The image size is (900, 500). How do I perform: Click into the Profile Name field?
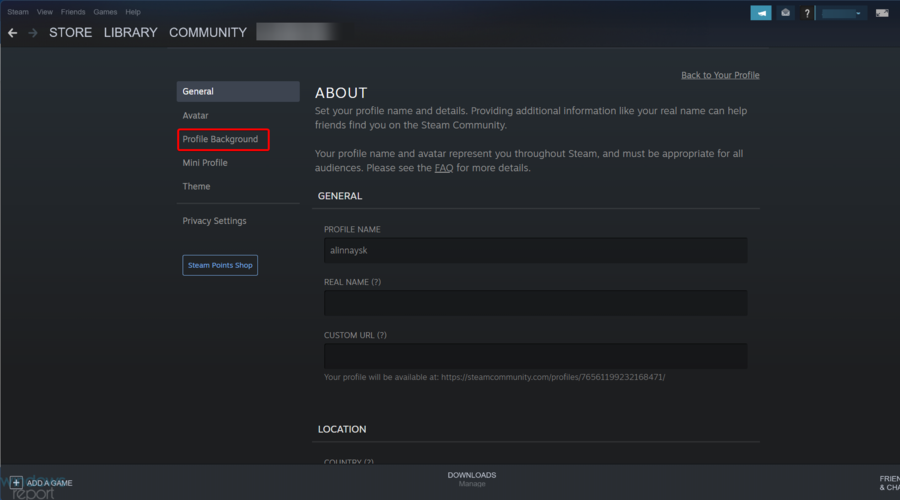pos(536,250)
